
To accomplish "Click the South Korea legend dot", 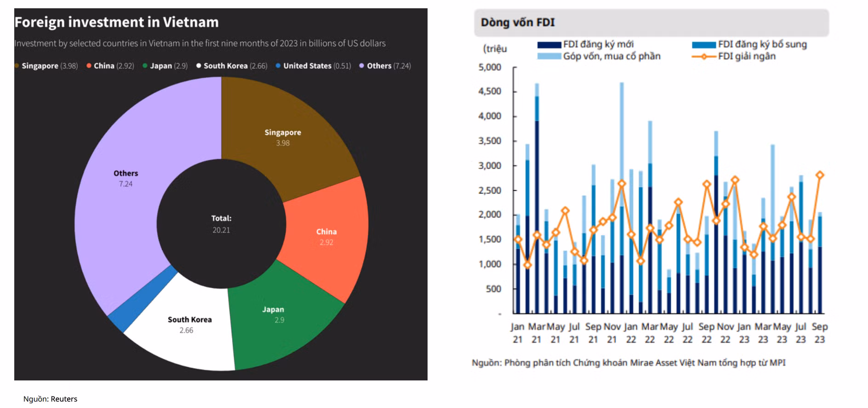I will click(x=199, y=66).
